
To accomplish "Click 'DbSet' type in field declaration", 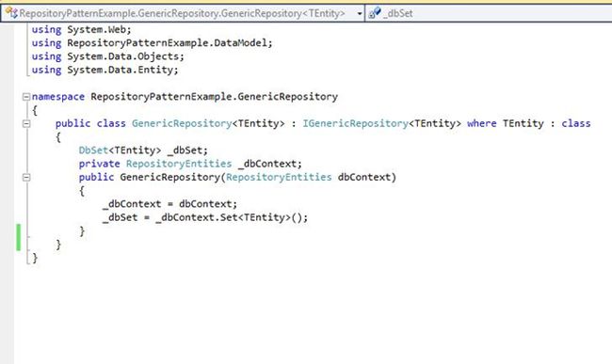I will pos(93,150).
